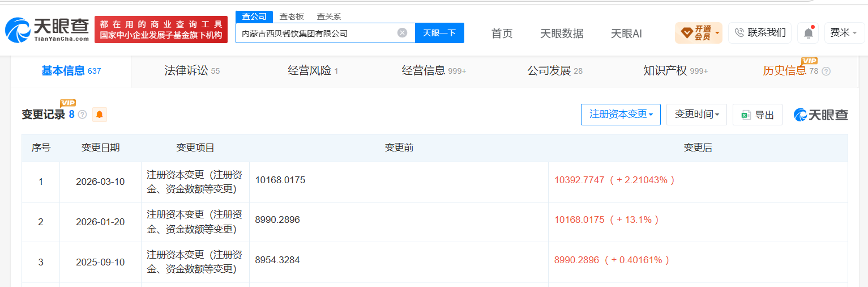Click the orange alert bell beside 变更记录
868x287 pixels.
[x=100, y=115]
